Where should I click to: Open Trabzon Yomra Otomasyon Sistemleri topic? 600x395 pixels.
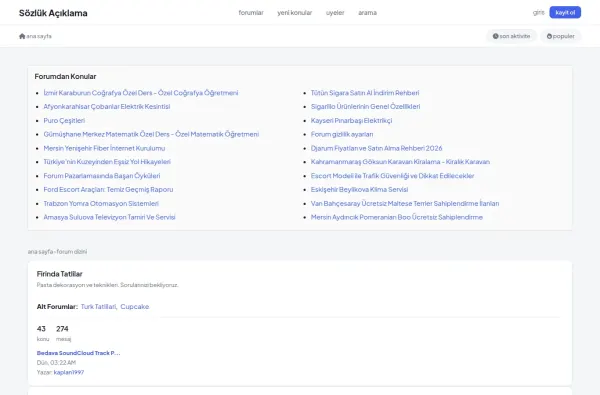(101, 203)
